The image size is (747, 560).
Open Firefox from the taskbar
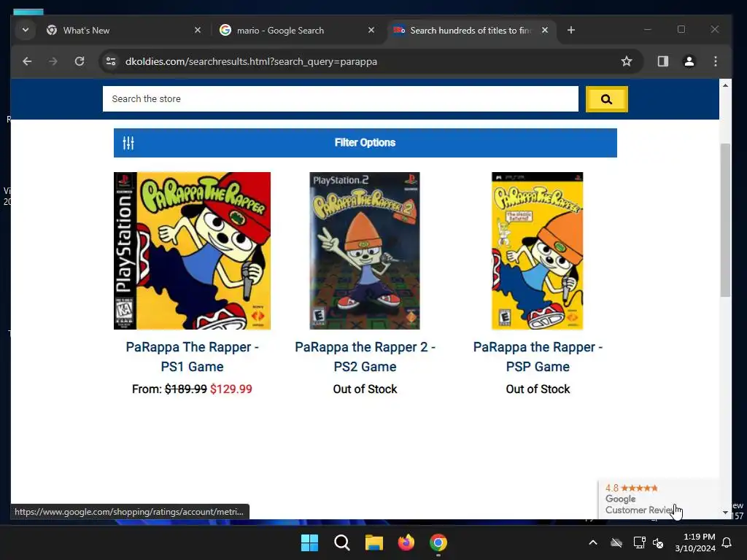[x=406, y=542]
